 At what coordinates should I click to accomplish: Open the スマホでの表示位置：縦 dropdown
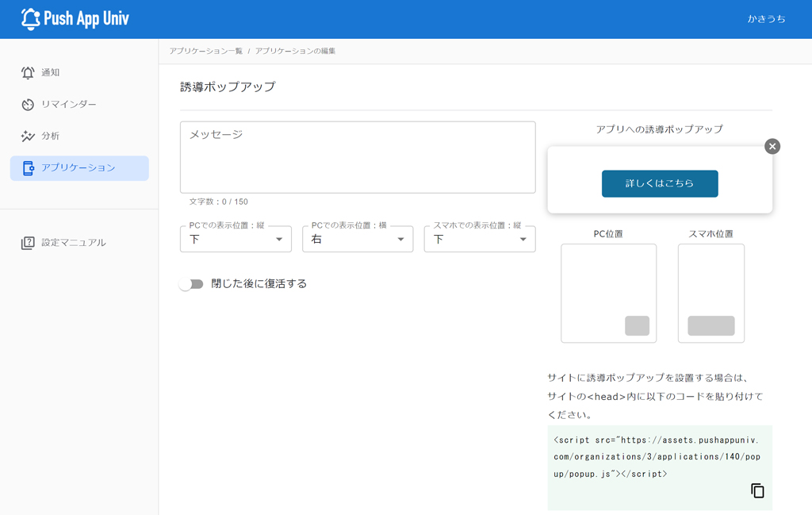pos(480,239)
